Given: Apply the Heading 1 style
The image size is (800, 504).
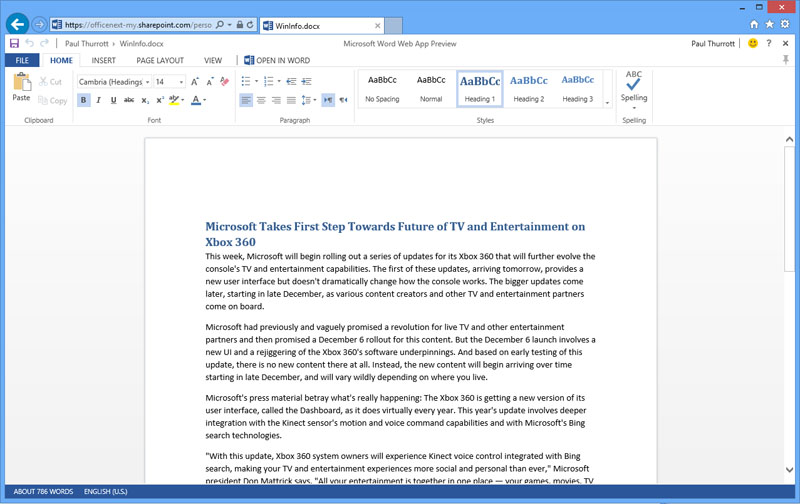Looking at the screenshot, I should [480, 89].
